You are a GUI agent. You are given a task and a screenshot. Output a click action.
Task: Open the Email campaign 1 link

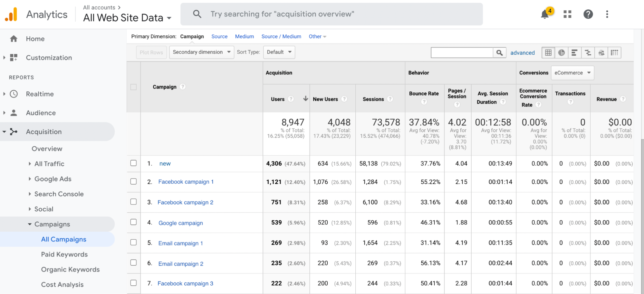pos(180,243)
